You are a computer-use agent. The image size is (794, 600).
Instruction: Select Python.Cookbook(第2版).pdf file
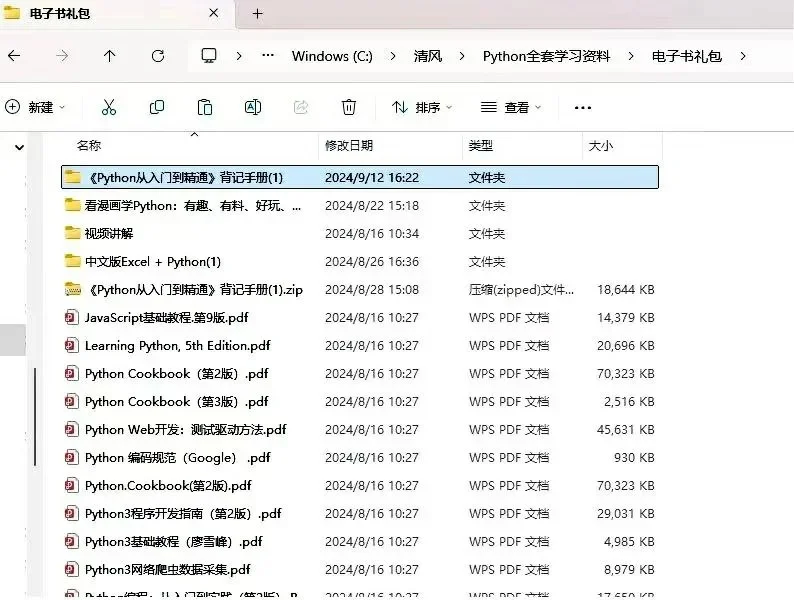pyautogui.click(x=360, y=486)
